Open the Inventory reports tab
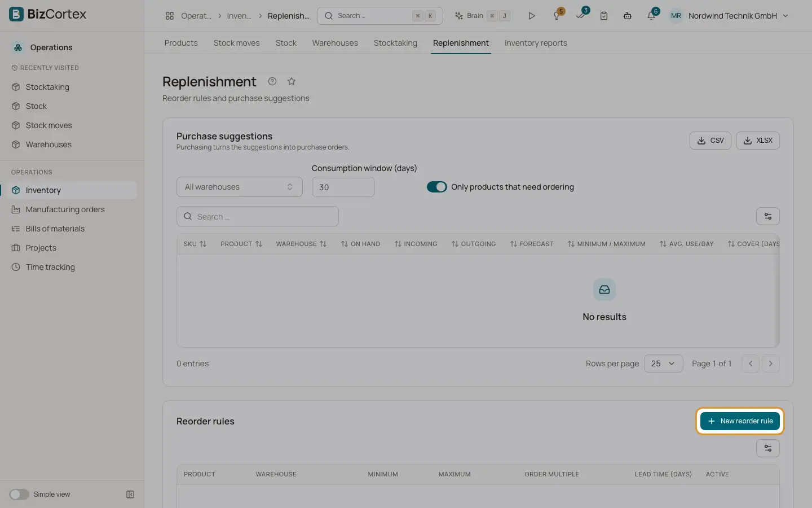Screen dimensions: 812x508 (x=536, y=43)
